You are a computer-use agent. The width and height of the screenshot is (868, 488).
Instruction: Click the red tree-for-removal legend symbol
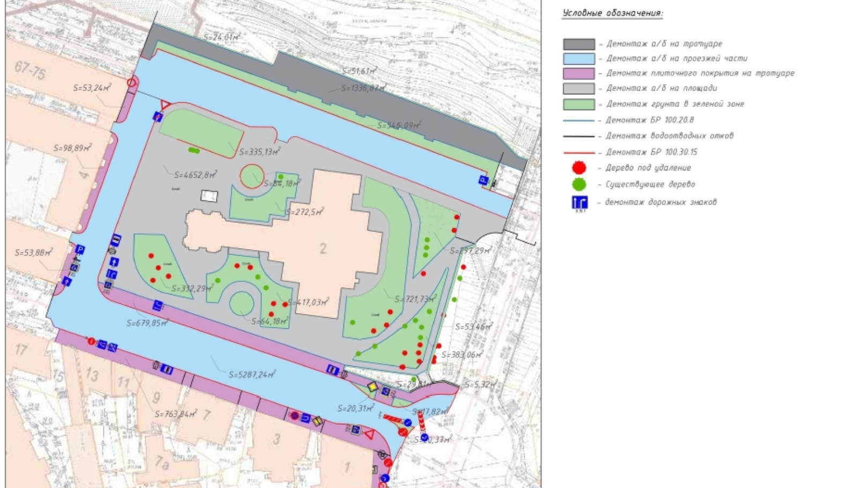pyautogui.click(x=579, y=168)
